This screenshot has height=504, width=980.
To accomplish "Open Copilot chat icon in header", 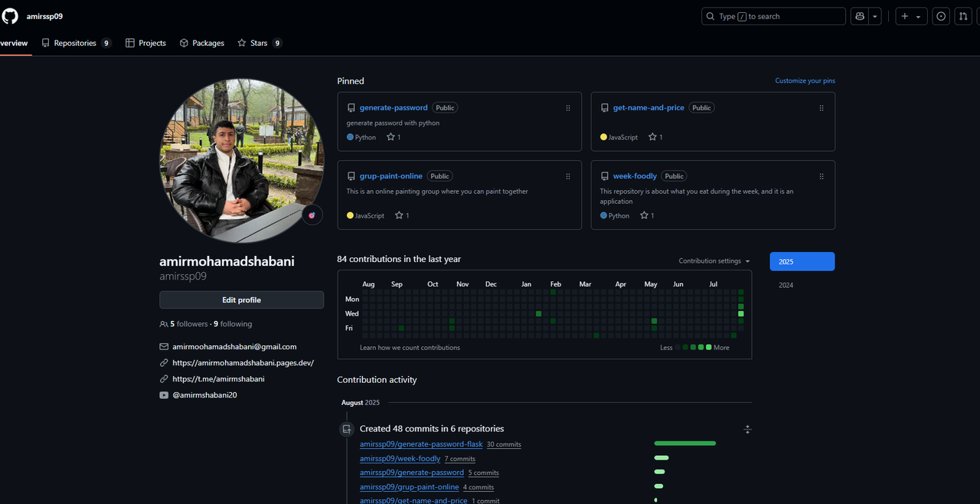I will coord(860,16).
